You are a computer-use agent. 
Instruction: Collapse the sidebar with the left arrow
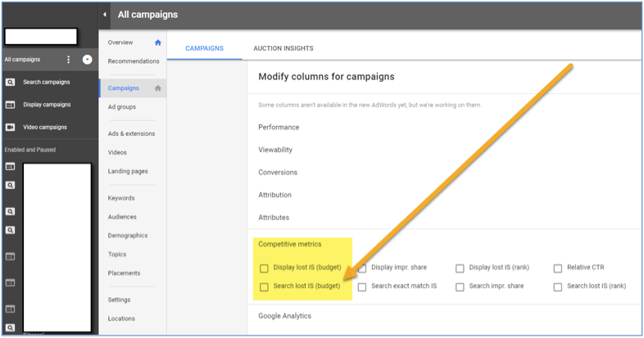click(105, 15)
